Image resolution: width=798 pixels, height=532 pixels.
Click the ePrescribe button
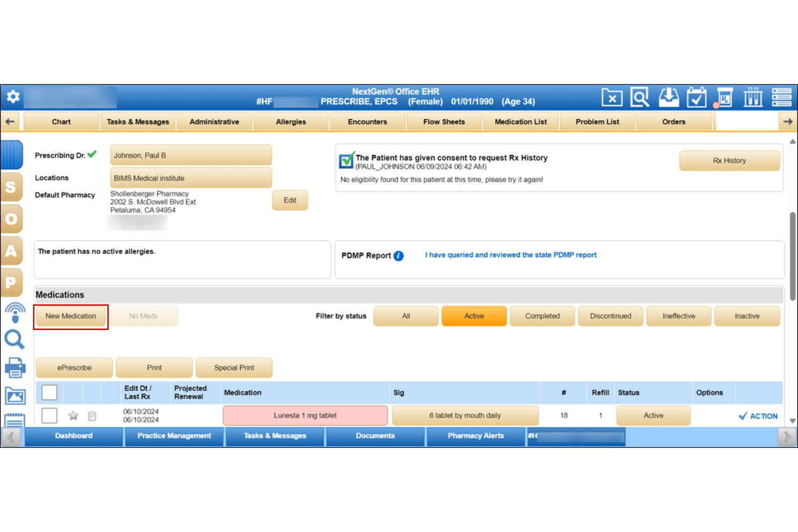[x=74, y=368]
